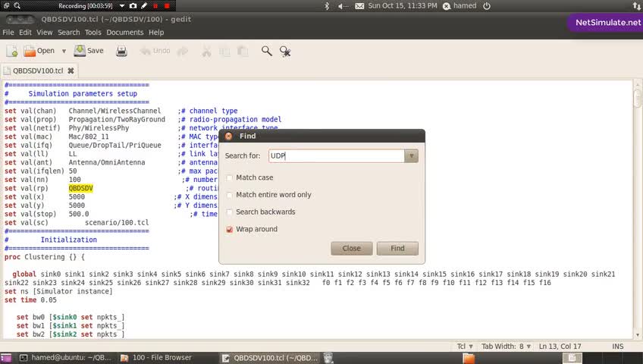Click the Redo arrow icon
The image size is (643, 364).
pos(183,52)
